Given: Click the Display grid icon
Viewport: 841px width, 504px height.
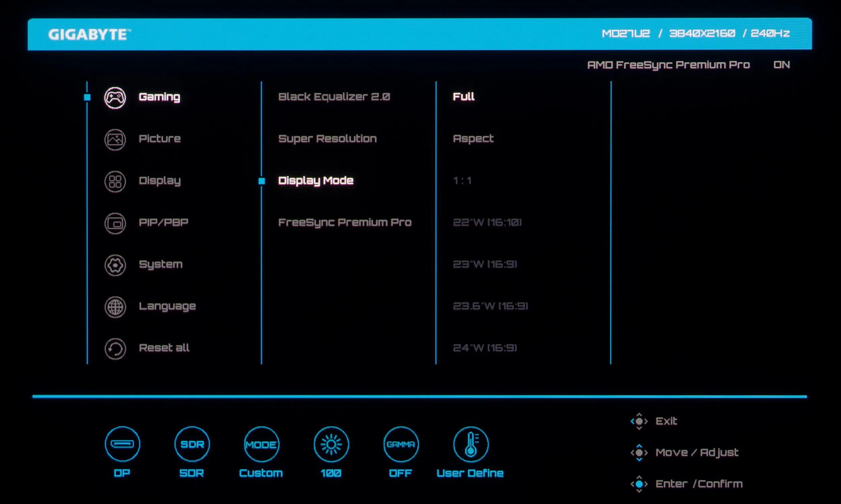Looking at the screenshot, I should pyautogui.click(x=115, y=181).
